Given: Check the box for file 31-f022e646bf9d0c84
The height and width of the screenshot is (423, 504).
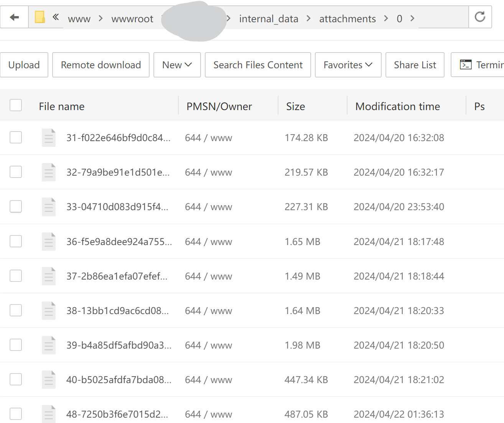Looking at the screenshot, I should click(16, 137).
